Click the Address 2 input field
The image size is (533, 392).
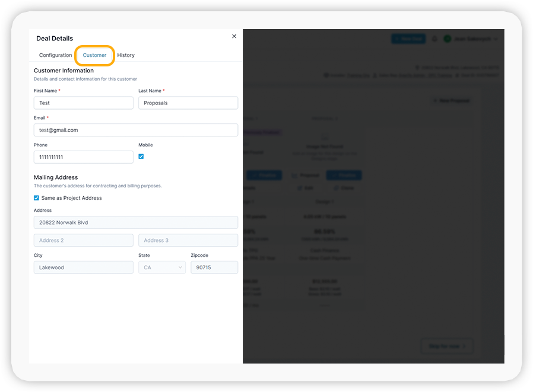84,241
